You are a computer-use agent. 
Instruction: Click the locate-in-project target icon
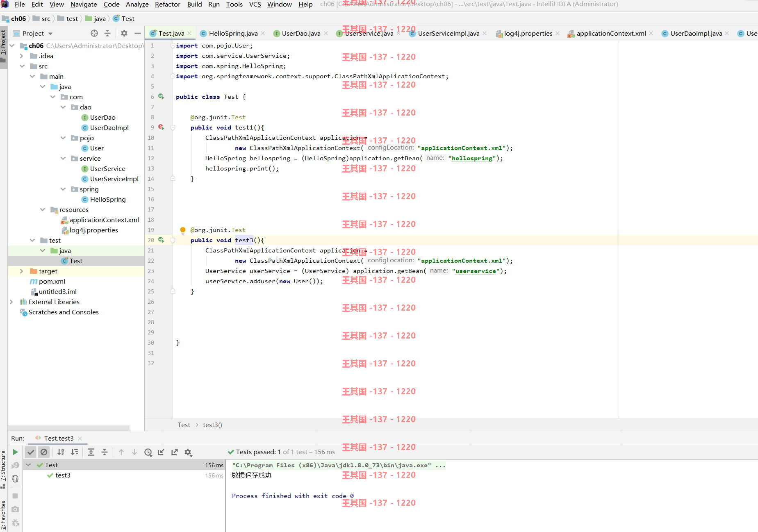[94, 33]
